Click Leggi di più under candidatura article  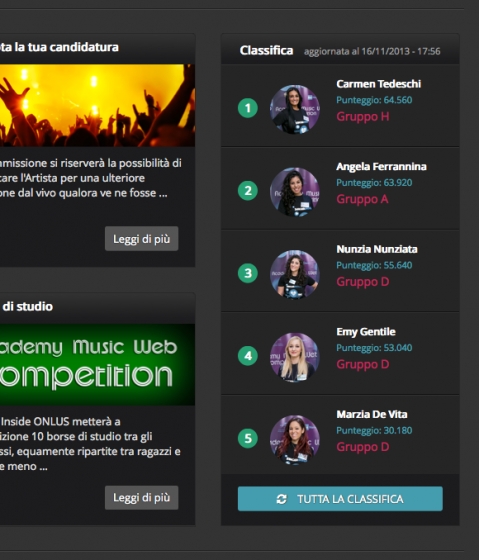(x=141, y=239)
